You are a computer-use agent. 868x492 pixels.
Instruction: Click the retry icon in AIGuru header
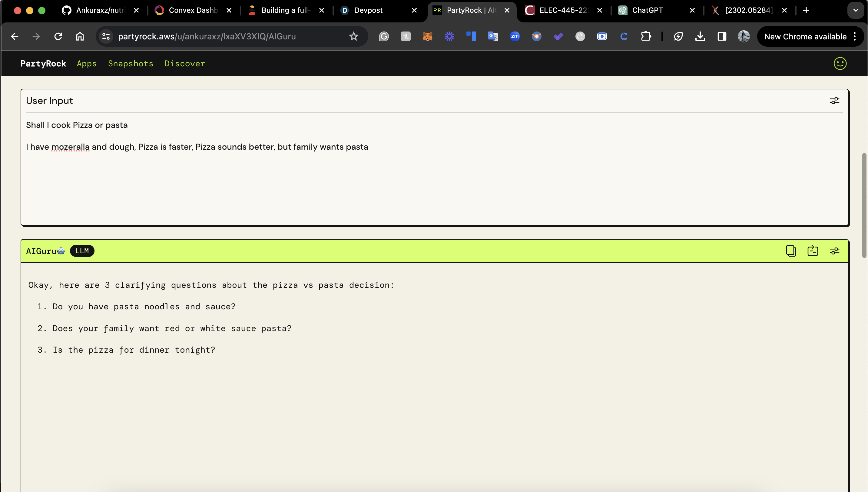point(813,251)
